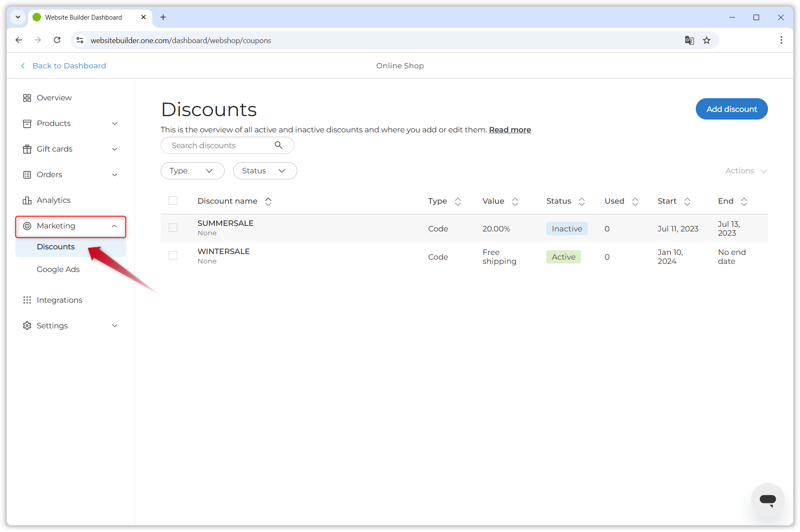Select the SUMMERSALE row checkbox
Screen dimensions: 800x532
click(x=173, y=228)
